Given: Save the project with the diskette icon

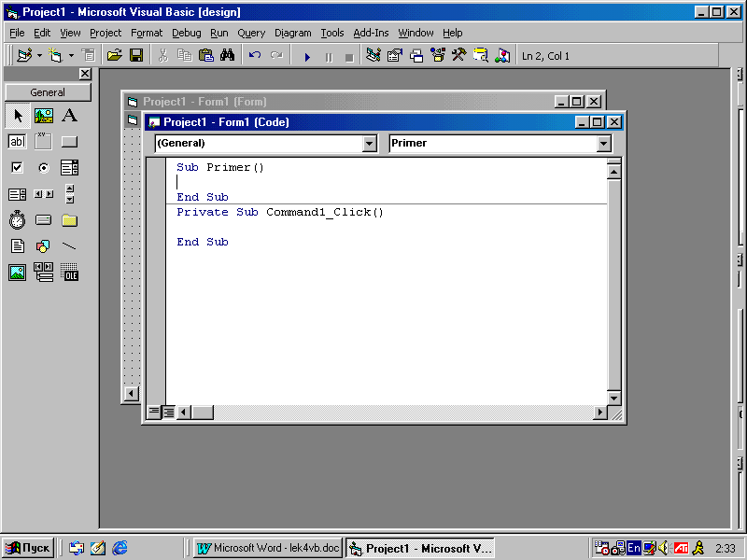Looking at the screenshot, I should [x=136, y=56].
